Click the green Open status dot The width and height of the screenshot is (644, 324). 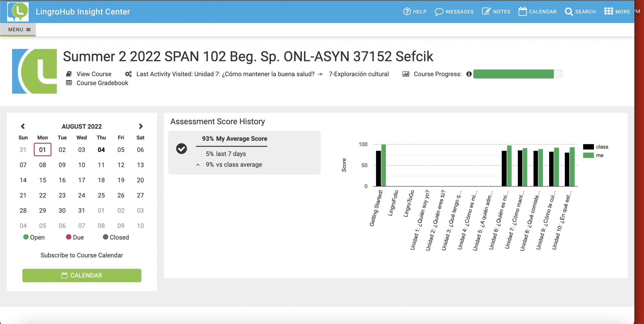26,237
